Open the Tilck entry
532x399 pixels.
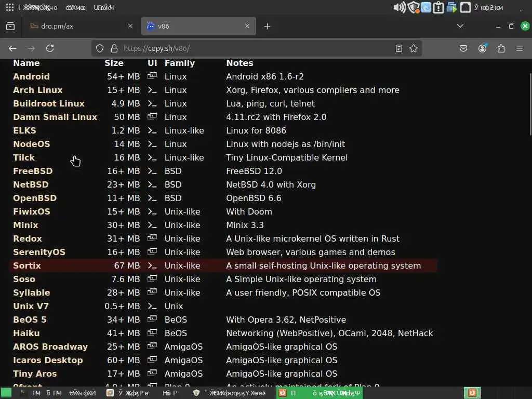click(x=24, y=158)
